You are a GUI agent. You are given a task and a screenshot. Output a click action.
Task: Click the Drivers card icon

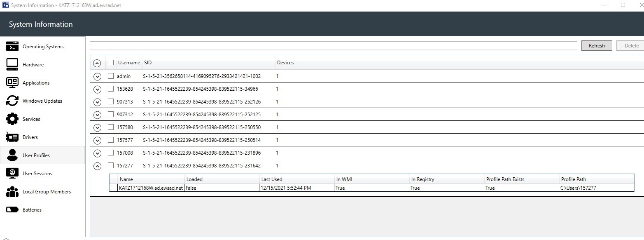click(12, 137)
